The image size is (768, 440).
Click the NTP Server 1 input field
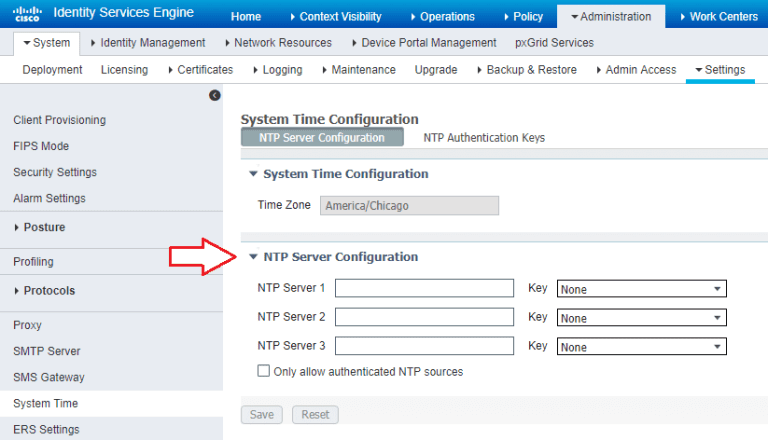424,289
